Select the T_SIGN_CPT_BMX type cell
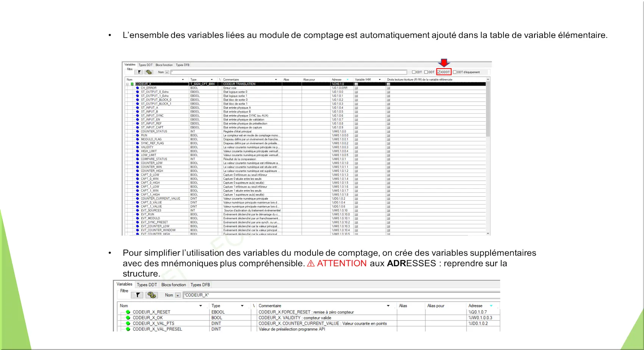 click(203, 84)
